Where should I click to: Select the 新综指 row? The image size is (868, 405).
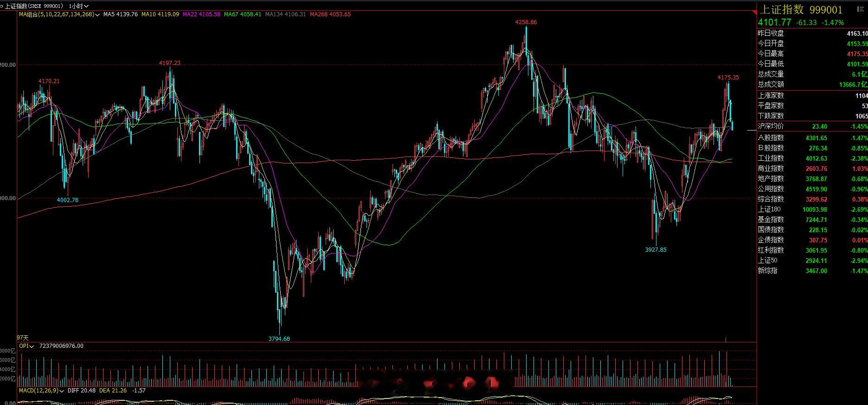[812, 271]
